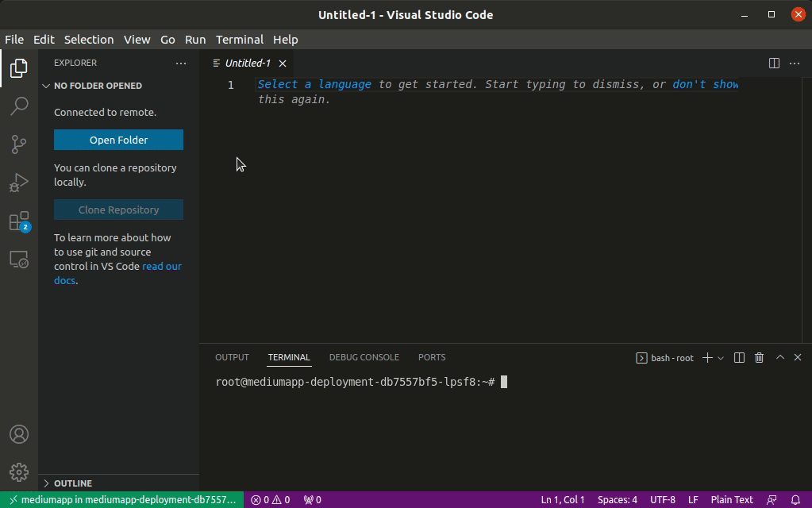Open the Manage gear icon
Screen dimensions: 812x508
tap(18, 472)
